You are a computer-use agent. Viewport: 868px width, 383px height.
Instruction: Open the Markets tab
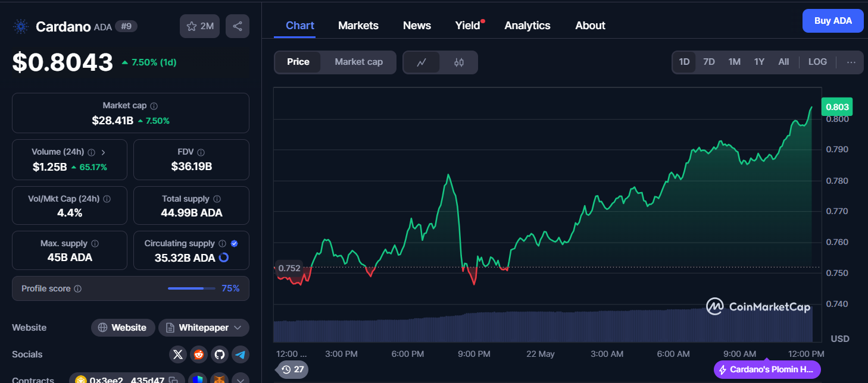coord(358,26)
